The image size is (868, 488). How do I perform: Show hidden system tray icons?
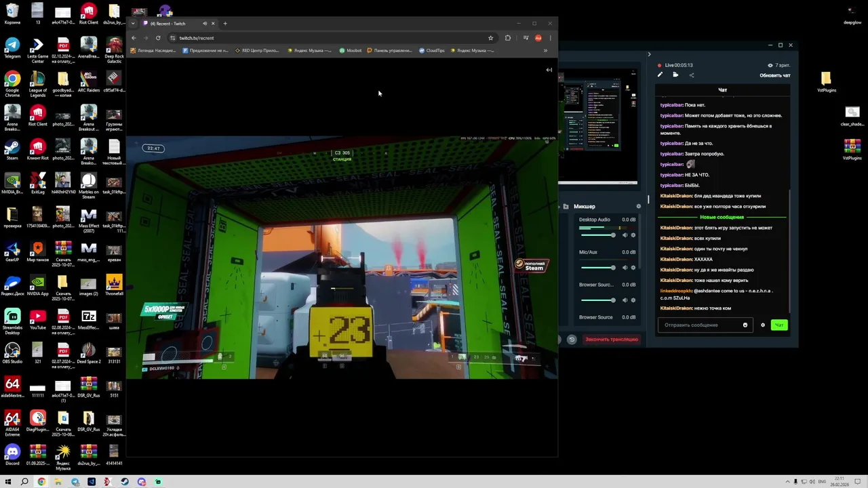click(787, 482)
